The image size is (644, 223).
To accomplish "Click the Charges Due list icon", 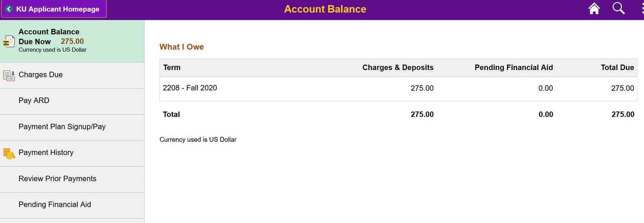I will click(x=9, y=75).
